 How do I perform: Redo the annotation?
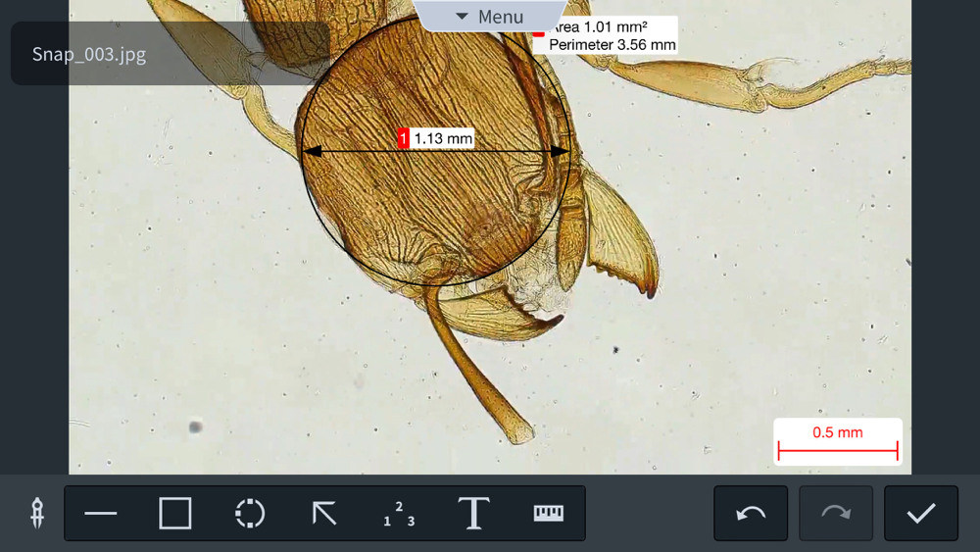[836, 513]
